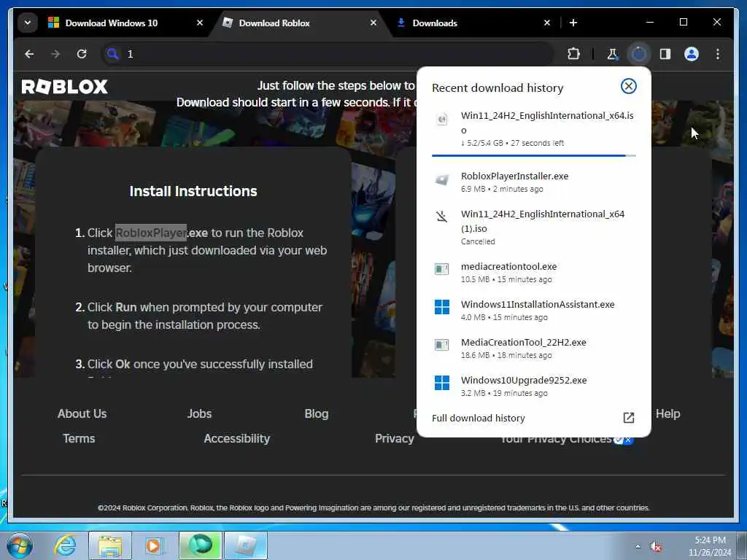The image size is (747, 560).
Task: Close the Downloads tab
Action: [x=547, y=23]
